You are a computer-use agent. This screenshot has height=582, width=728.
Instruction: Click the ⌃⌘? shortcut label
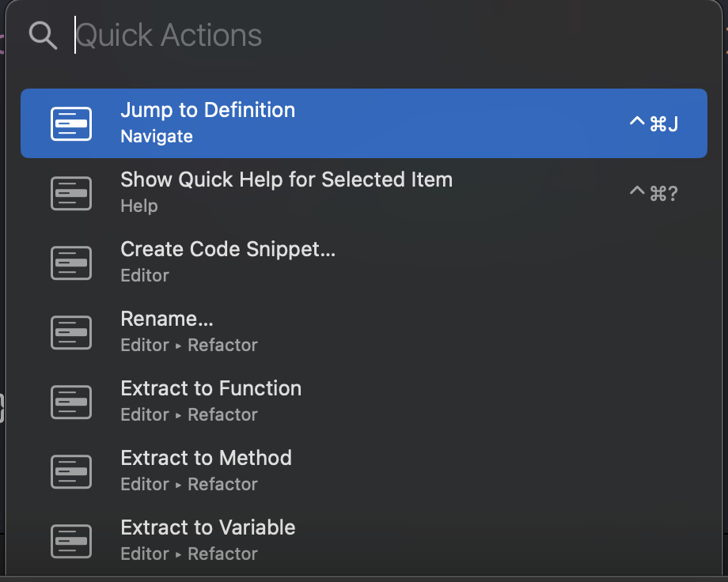[654, 193]
